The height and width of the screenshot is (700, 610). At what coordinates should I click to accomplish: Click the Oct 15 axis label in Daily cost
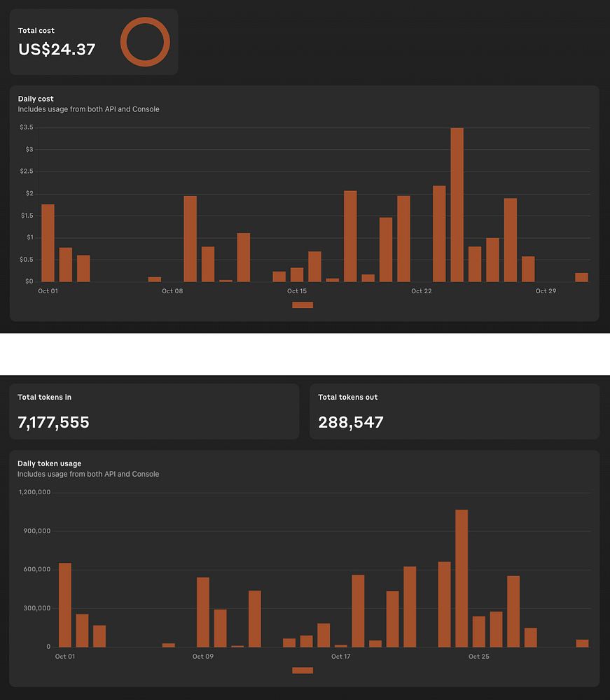(x=297, y=291)
